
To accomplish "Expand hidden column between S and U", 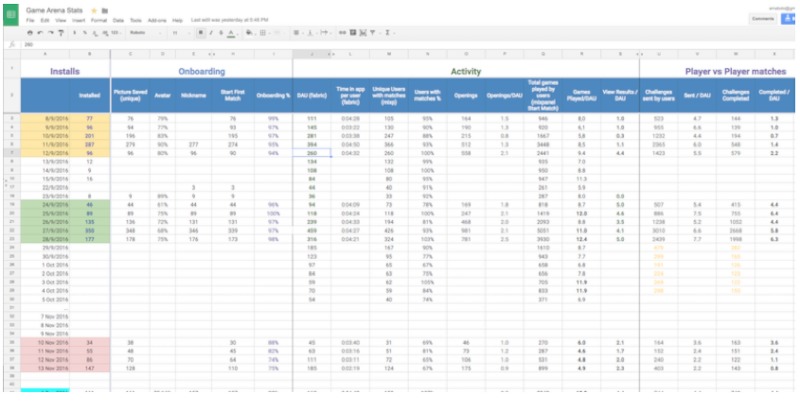I will (639, 54).
